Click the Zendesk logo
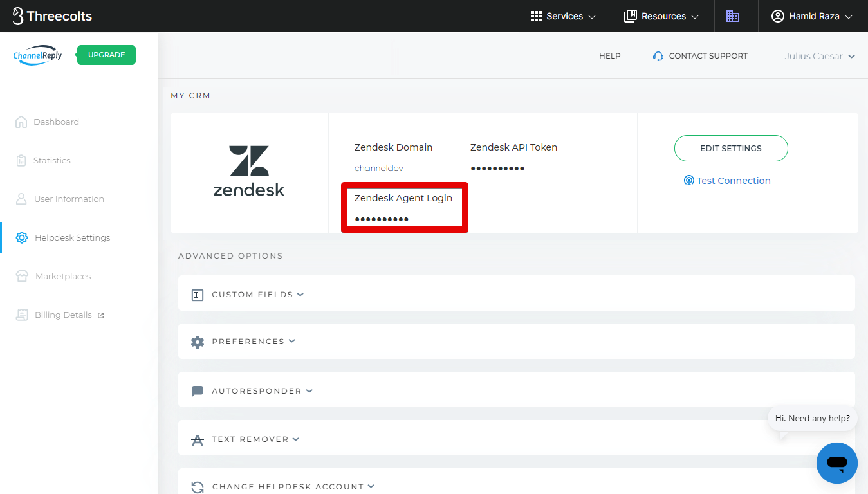 point(249,170)
